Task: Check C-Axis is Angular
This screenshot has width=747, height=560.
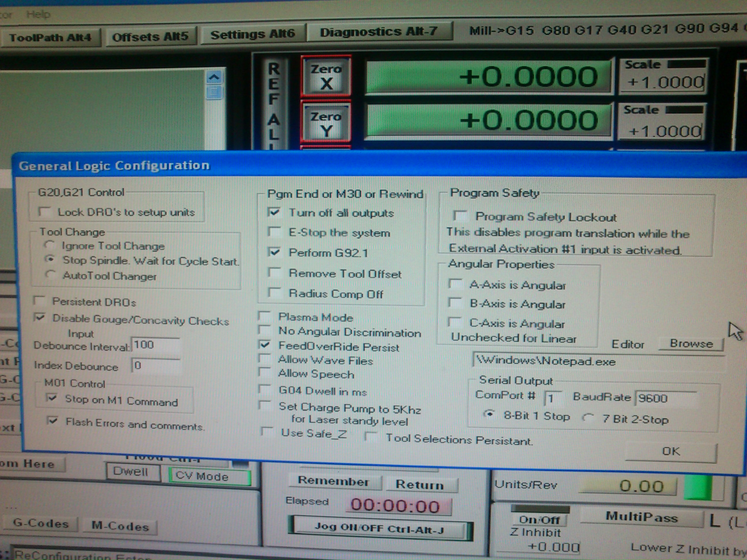Action: point(454,322)
